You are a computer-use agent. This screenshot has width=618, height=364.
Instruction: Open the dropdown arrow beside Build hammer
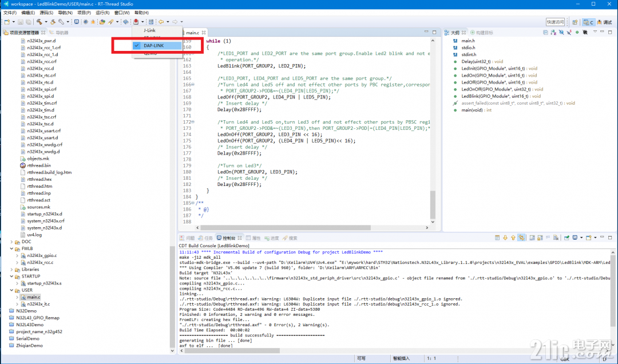46,22
